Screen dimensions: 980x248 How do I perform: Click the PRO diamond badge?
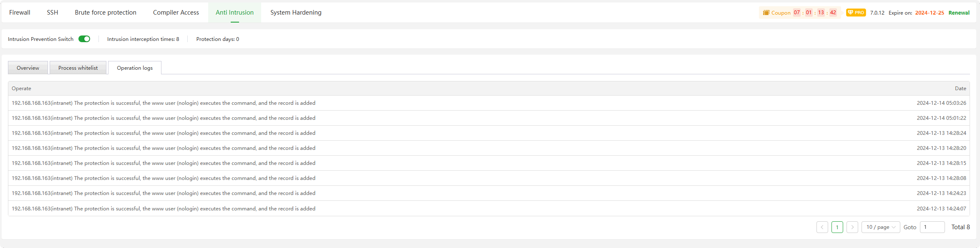856,13
